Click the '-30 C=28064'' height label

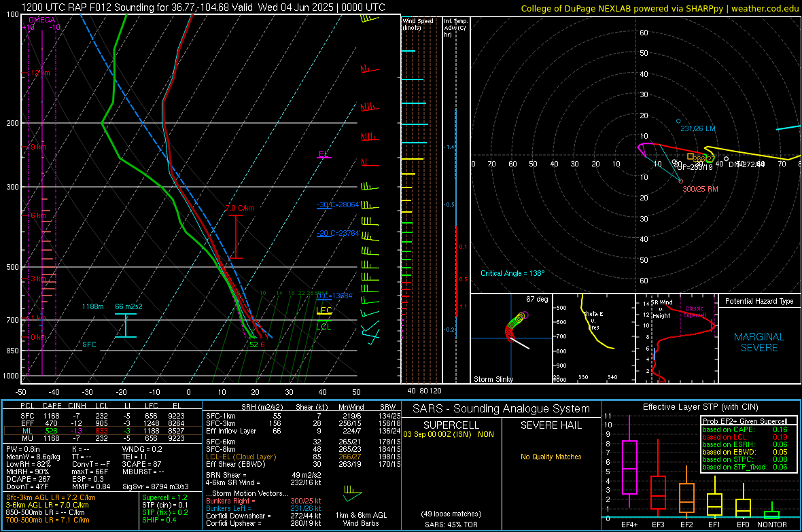pyautogui.click(x=338, y=205)
